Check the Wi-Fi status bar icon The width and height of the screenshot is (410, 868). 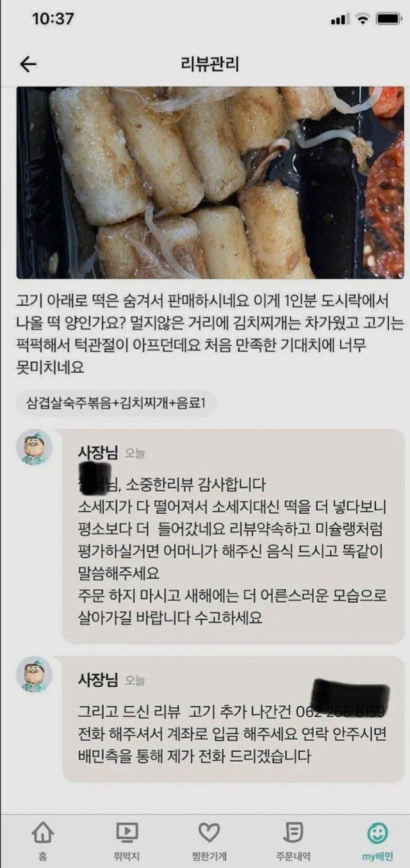[363, 19]
